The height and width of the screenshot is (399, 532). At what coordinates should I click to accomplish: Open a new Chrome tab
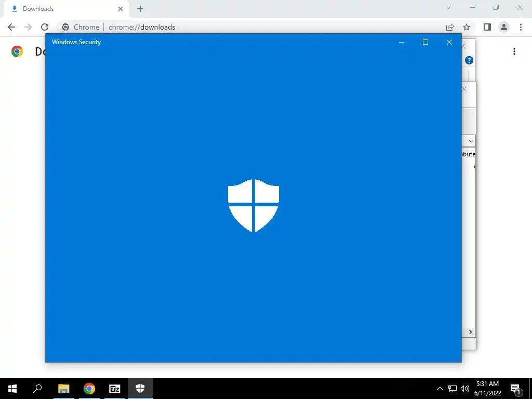click(140, 9)
